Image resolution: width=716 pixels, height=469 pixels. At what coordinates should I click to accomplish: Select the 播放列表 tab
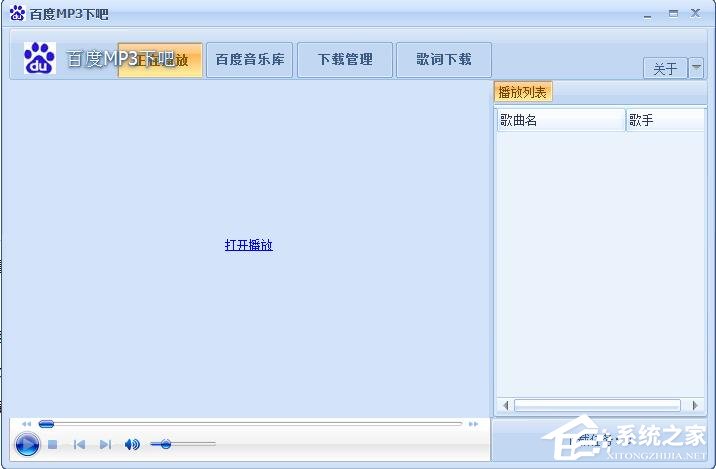523,92
